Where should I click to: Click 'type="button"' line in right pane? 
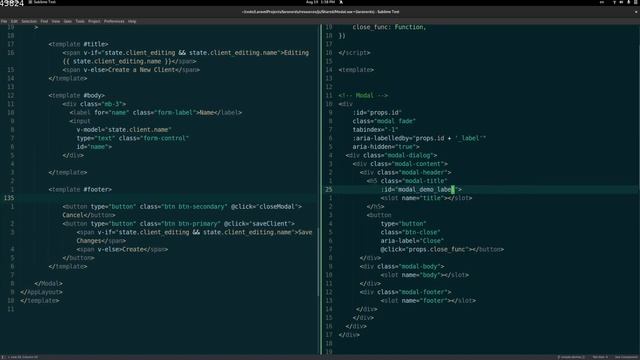point(404,224)
